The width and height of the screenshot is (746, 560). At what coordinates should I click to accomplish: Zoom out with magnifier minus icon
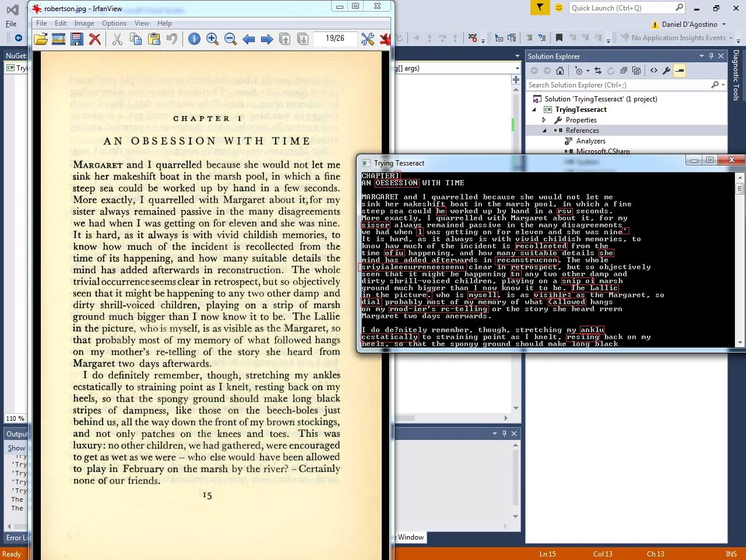[x=230, y=39]
